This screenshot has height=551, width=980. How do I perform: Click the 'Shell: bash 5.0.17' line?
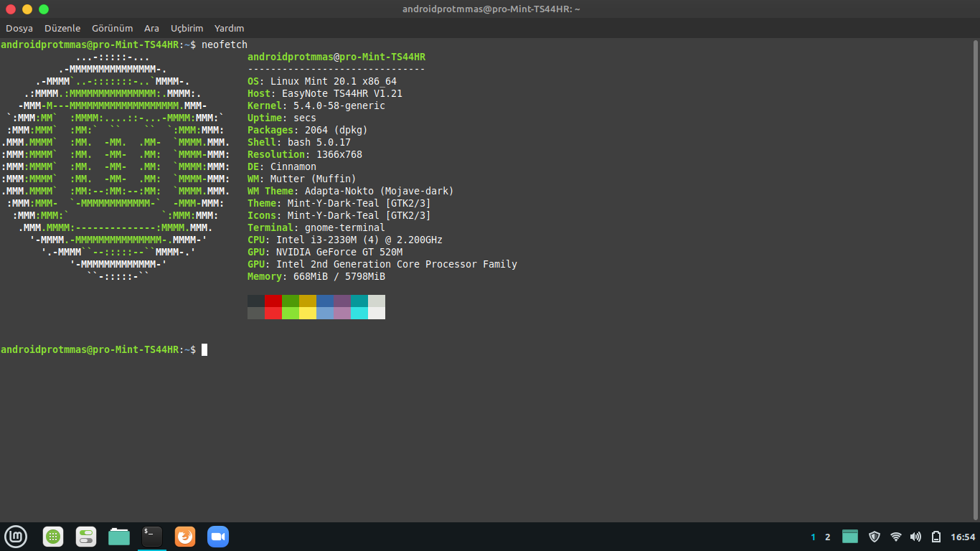299,142
